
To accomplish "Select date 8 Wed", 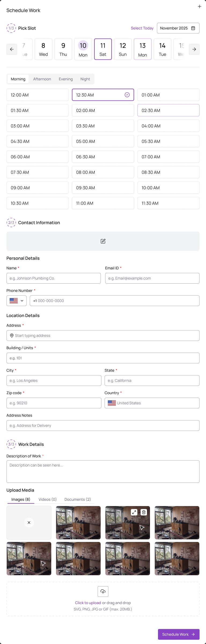I will click(x=43, y=49).
